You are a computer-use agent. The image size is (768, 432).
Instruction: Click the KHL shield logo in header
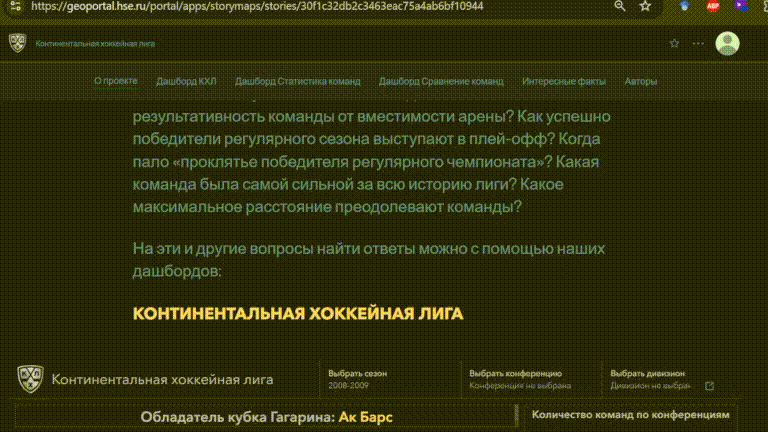point(18,43)
